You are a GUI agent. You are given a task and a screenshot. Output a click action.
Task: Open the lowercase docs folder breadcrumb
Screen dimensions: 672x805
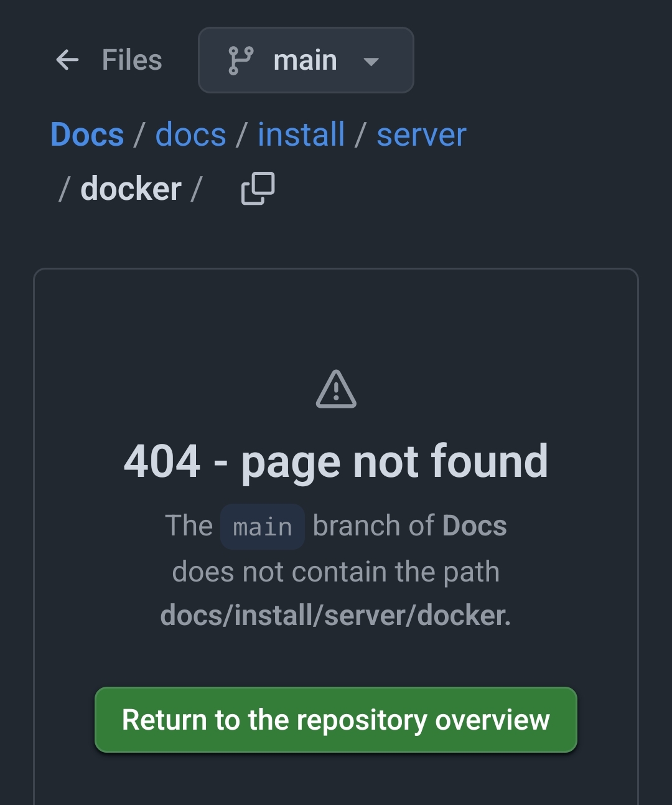190,134
